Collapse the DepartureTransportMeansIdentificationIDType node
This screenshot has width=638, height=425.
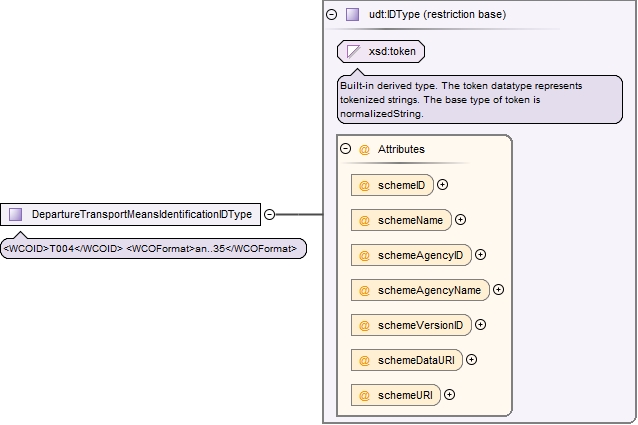pyautogui.click(x=269, y=214)
